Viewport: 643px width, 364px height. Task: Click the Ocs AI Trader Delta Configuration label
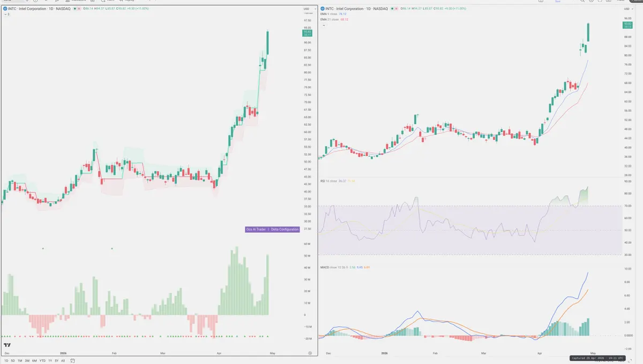(x=272, y=229)
